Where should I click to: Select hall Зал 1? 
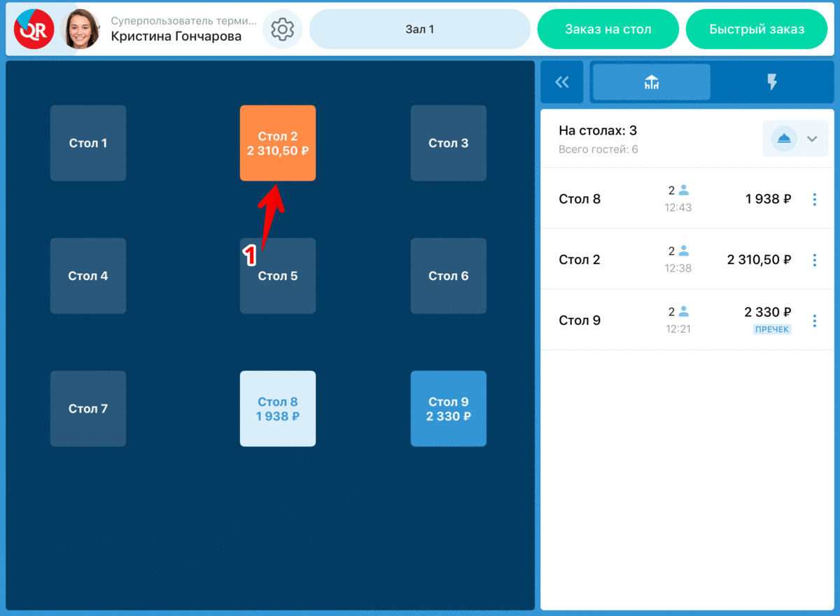(x=420, y=29)
